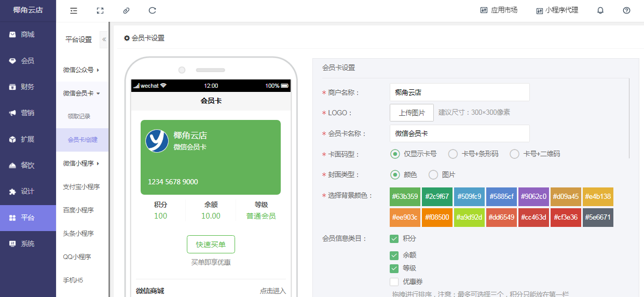Open 应用市场 app market
This screenshot has width=644, height=297.
pyautogui.click(x=499, y=10)
